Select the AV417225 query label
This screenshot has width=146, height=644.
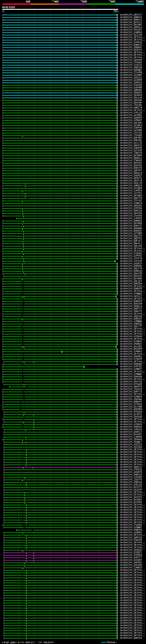[x=8, y=8]
